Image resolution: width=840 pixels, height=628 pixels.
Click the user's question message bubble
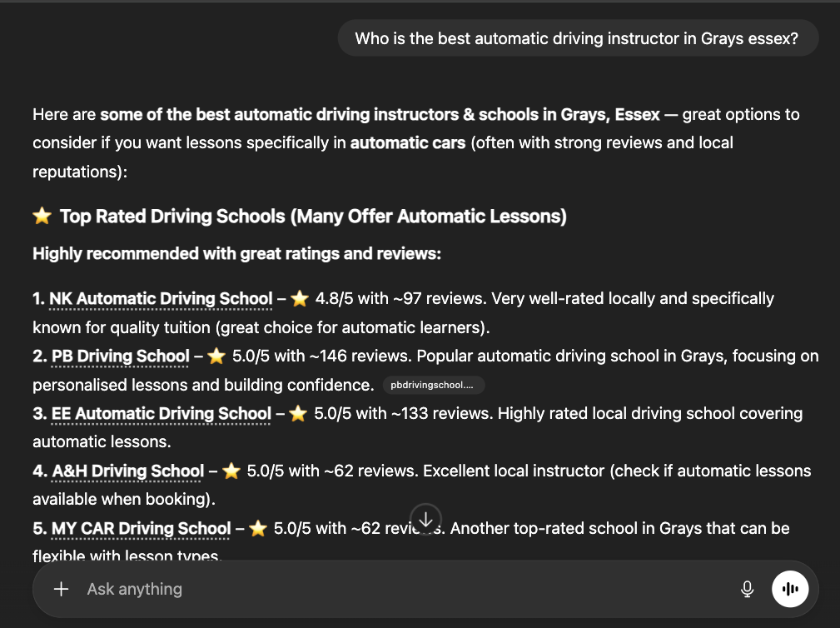[x=578, y=38]
